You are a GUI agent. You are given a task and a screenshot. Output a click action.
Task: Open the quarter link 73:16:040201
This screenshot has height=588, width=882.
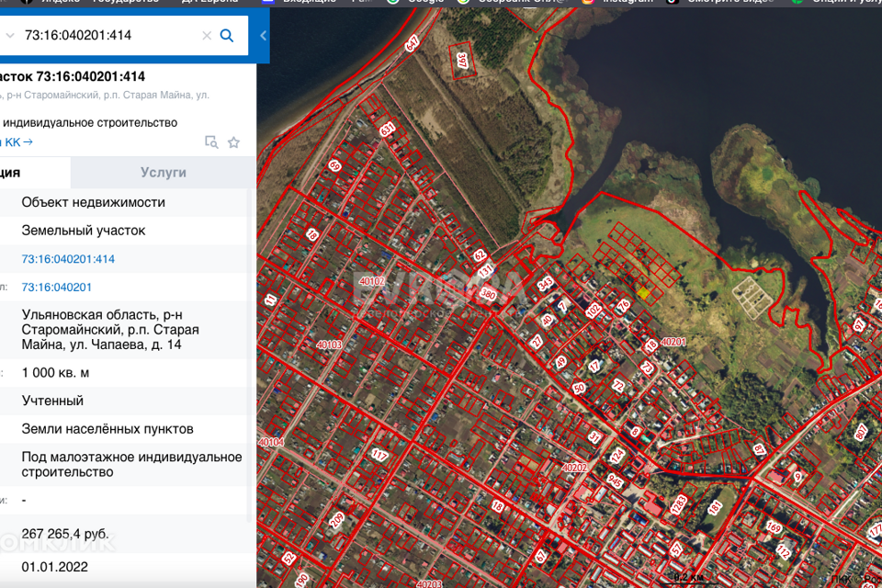(x=57, y=288)
